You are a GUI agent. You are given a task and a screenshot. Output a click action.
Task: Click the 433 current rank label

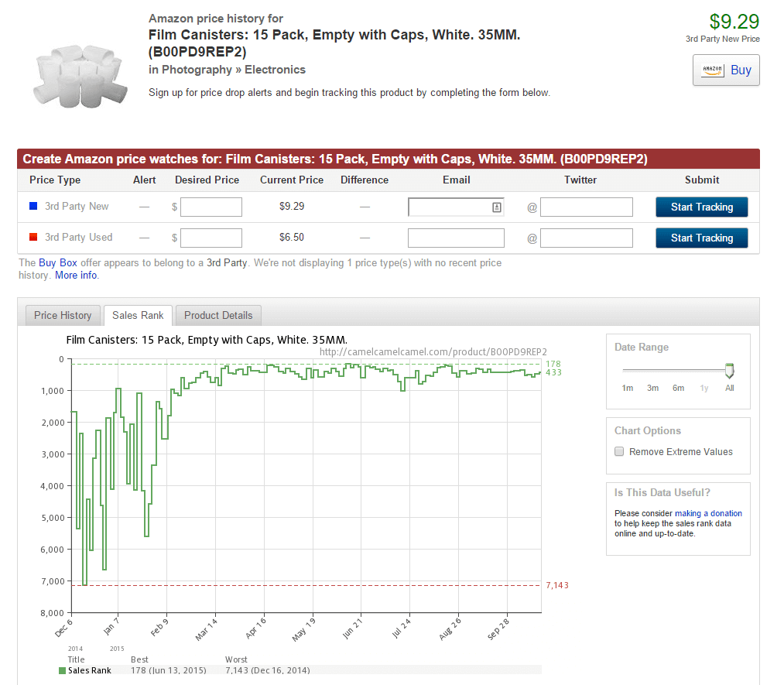click(x=553, y=372)
